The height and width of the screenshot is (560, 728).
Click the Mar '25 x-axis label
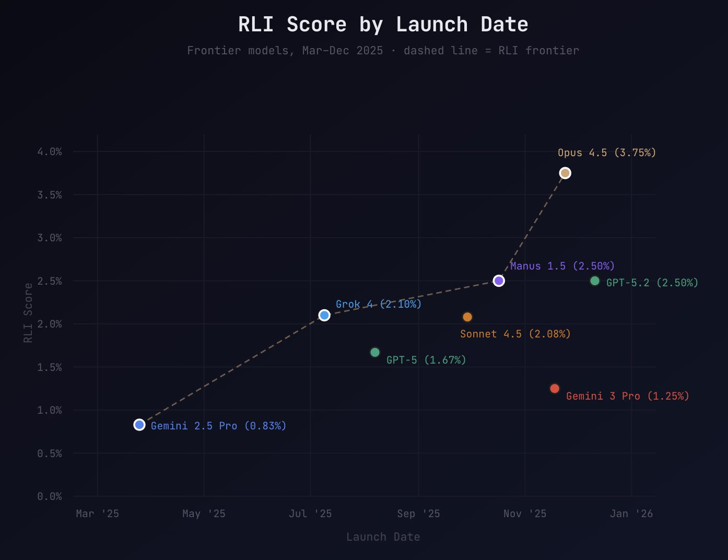point(98,514)
